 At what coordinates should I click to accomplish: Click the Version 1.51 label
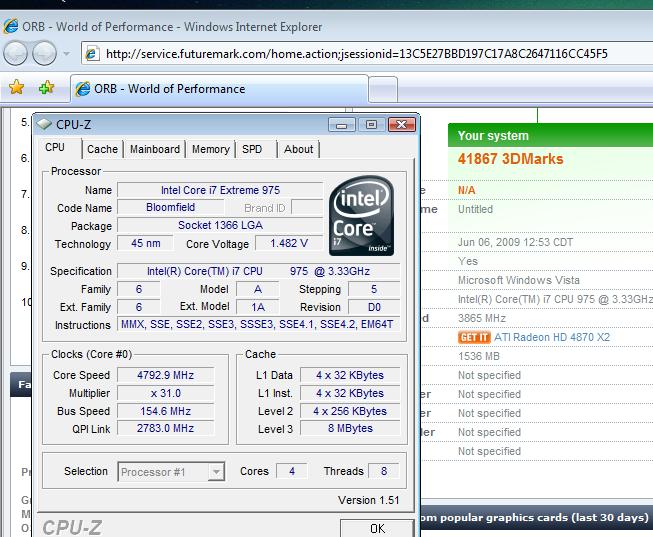tap(368, 500)
